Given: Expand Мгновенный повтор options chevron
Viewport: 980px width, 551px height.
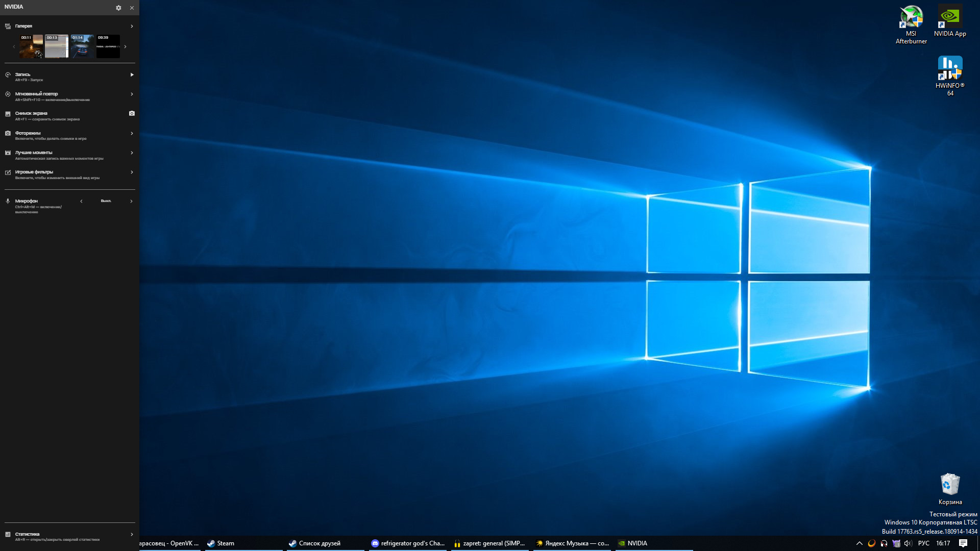Looking at the screenshot, I should click(132, 94).
